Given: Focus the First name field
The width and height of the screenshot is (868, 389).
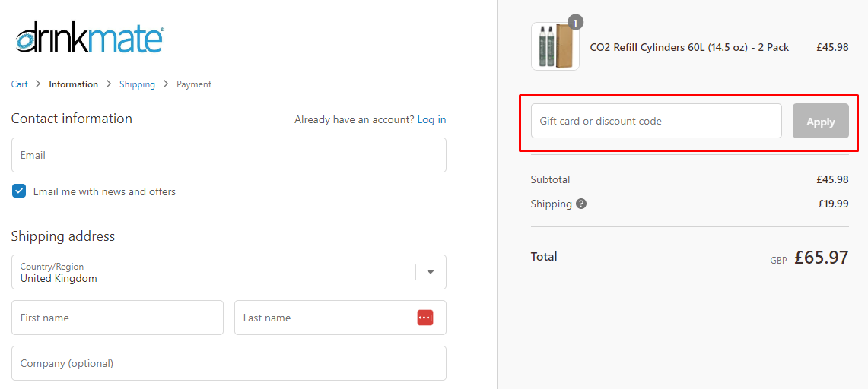Looking at the screenshot, I should [x=117, y=318].
